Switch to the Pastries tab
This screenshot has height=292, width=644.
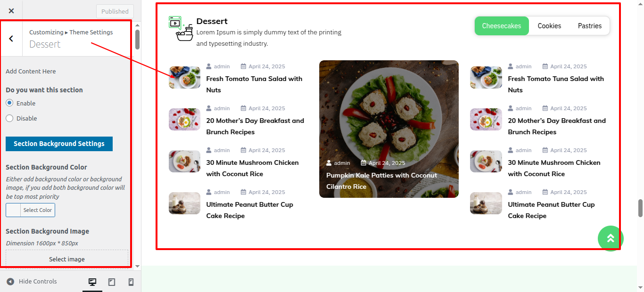590,26
